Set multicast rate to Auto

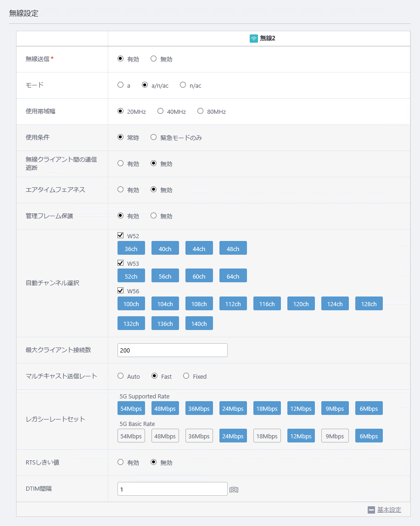(x=120, y=376)
